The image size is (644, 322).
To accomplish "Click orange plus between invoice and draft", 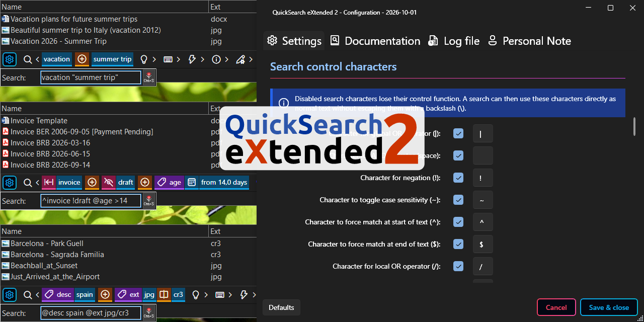I will click(x=92, y=183).
